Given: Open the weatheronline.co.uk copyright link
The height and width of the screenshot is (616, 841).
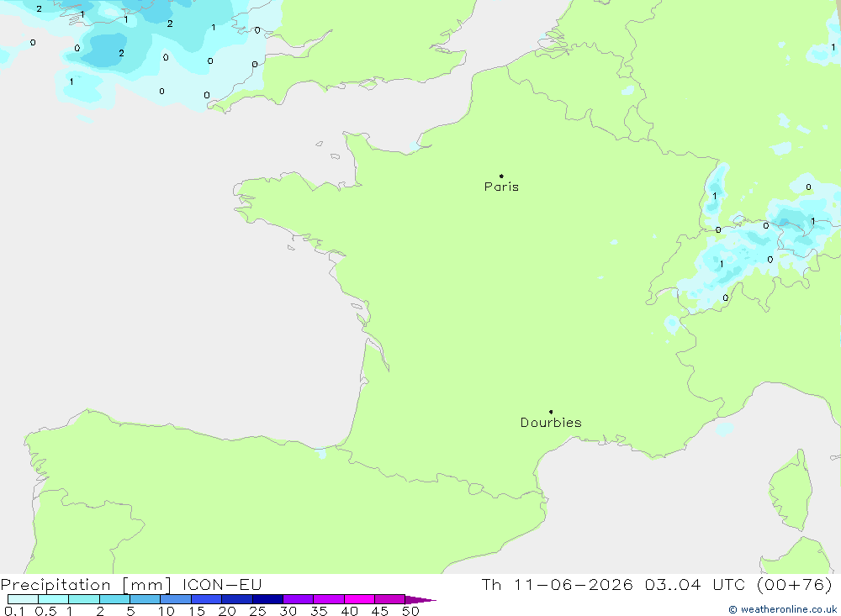Looking at the screenshot, I should [782, 609].
